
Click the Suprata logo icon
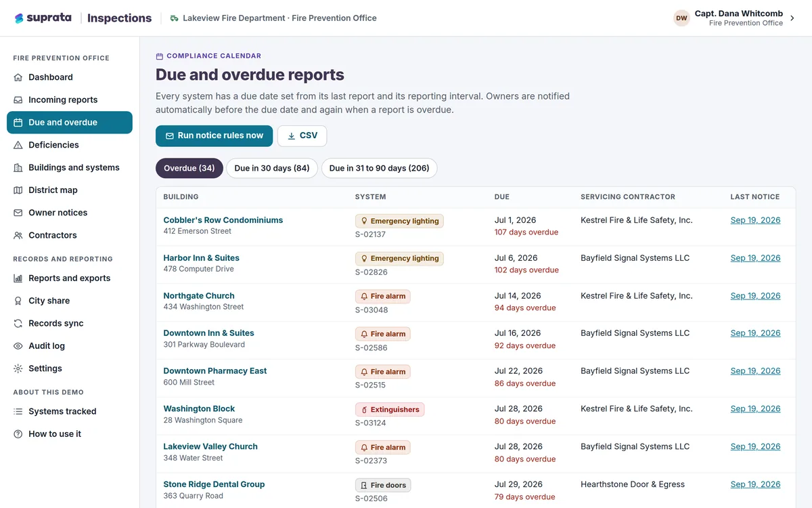pos(19,18)
